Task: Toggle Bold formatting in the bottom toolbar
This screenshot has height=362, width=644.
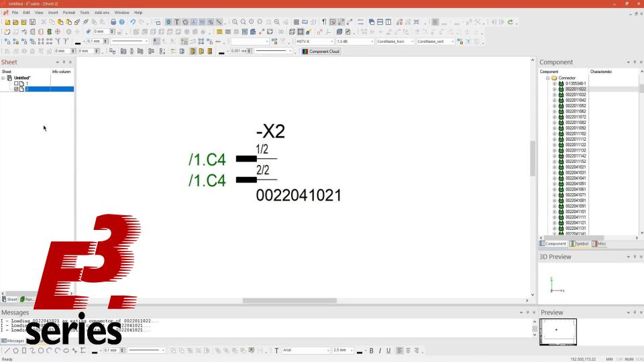Action: point(371,351)
